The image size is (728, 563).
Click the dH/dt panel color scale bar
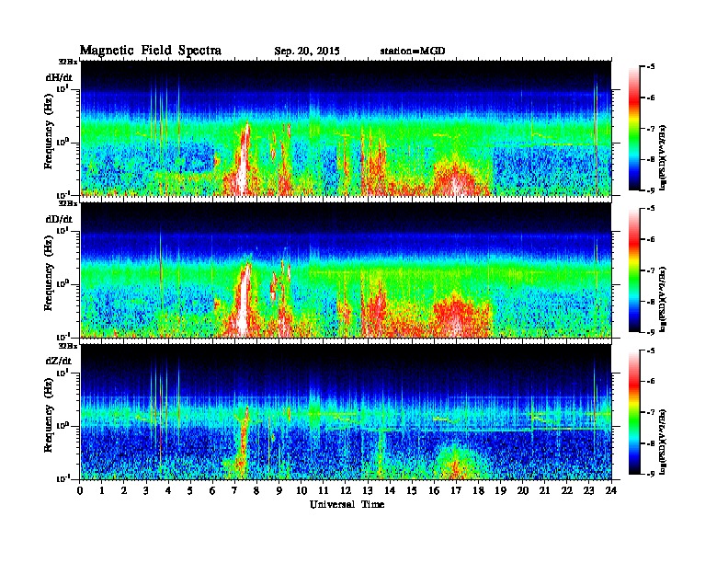tap(634, 129)
